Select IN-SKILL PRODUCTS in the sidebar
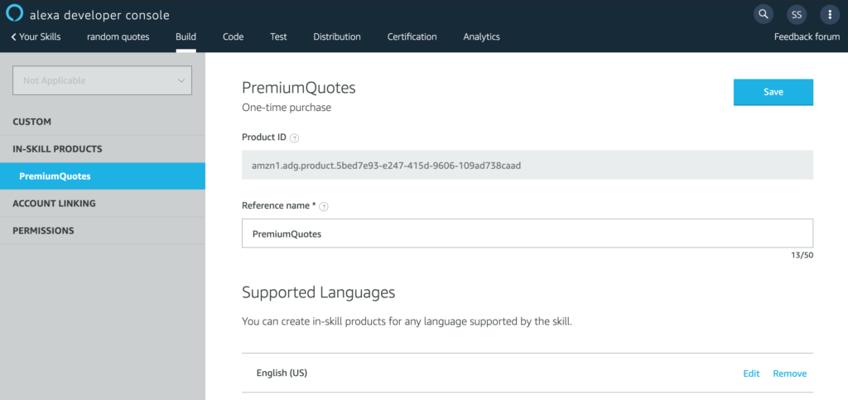Viewport: 848px width, 400px height. pyautogui.click(x=102, y=149)
